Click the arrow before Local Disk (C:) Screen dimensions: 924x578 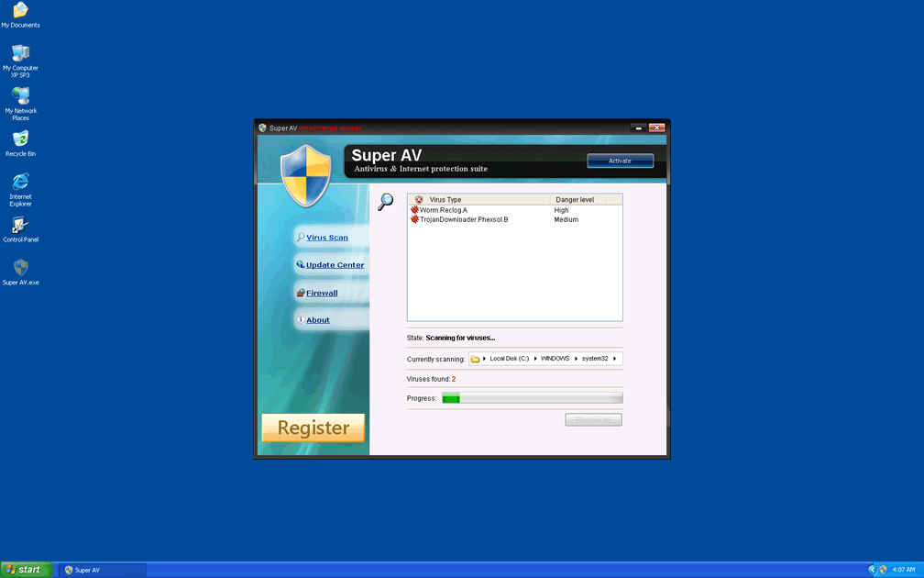pyautogui.click(x=484, y=359)
